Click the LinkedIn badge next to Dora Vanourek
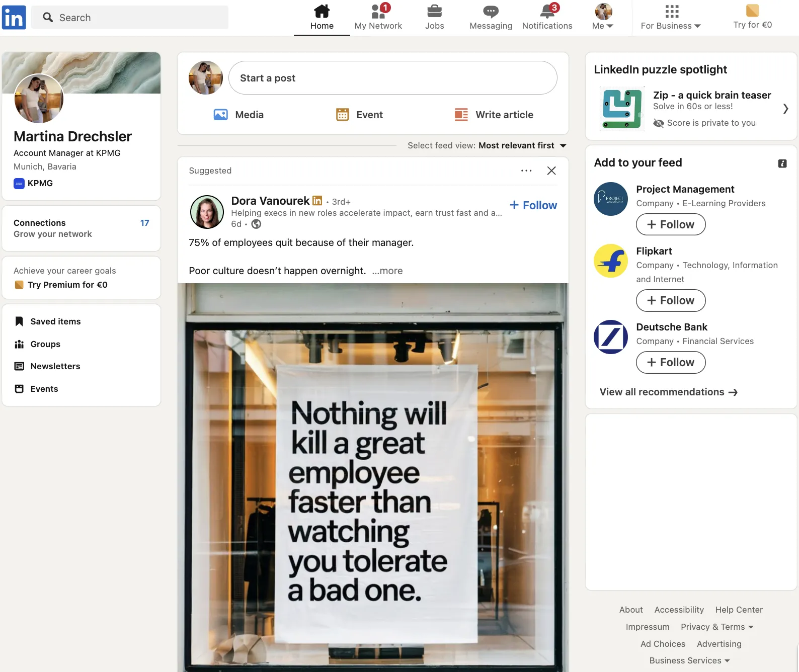This screenshot has height=672, width=799. [317, 201]
